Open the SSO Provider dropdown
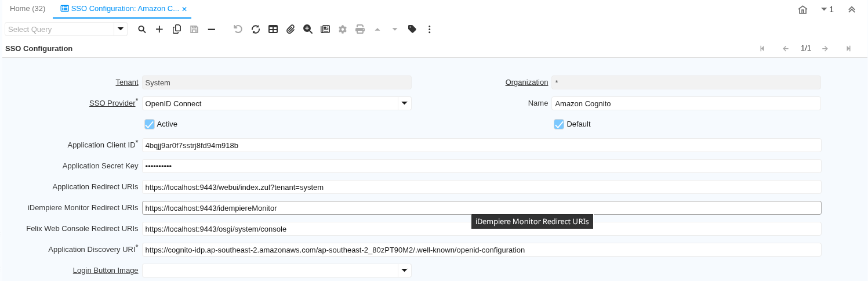 (x=404, y=103)
